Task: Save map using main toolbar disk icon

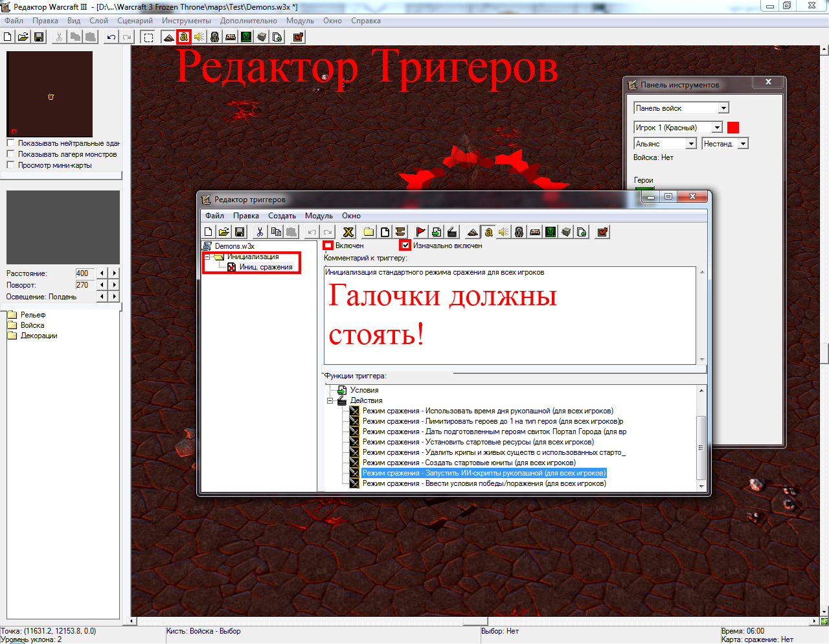Action: tap(39, 37)
